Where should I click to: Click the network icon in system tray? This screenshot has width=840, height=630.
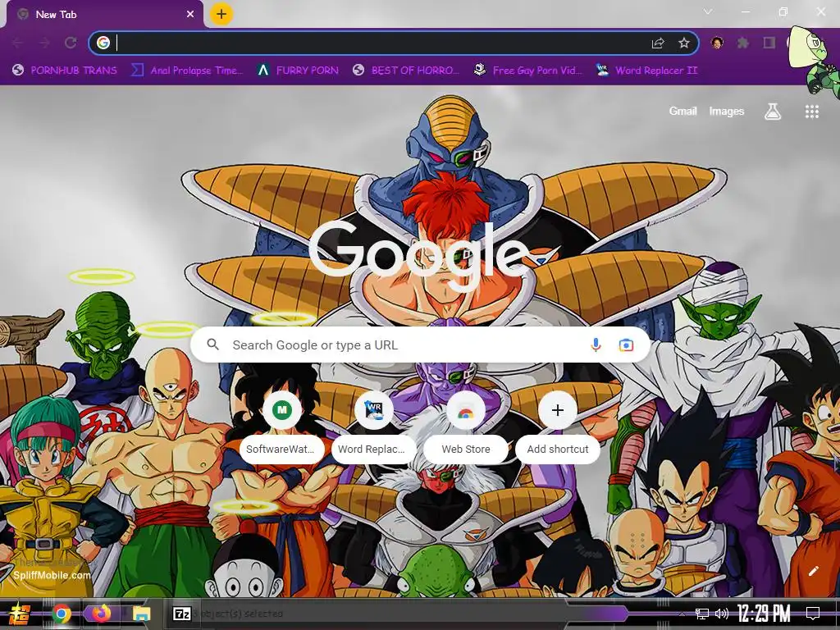point(702,614)
